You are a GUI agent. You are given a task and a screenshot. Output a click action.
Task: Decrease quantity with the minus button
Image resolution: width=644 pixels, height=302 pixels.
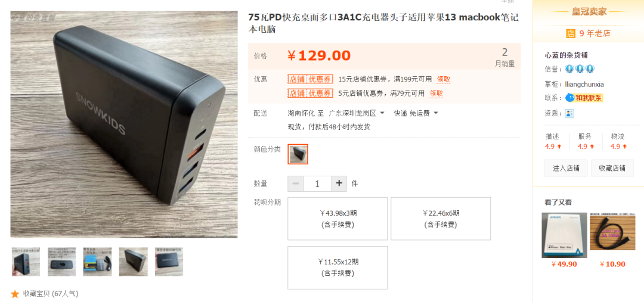click(x=296, y=183)
